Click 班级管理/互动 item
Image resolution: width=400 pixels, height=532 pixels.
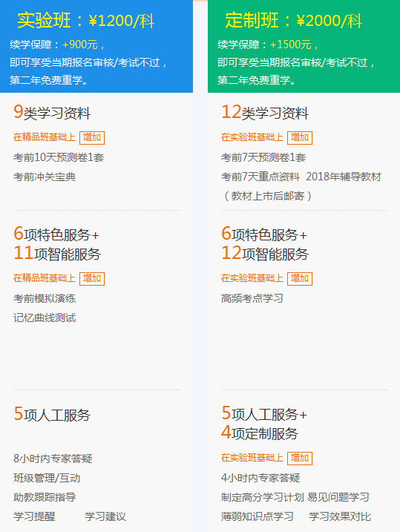click(x=47, y=478)
